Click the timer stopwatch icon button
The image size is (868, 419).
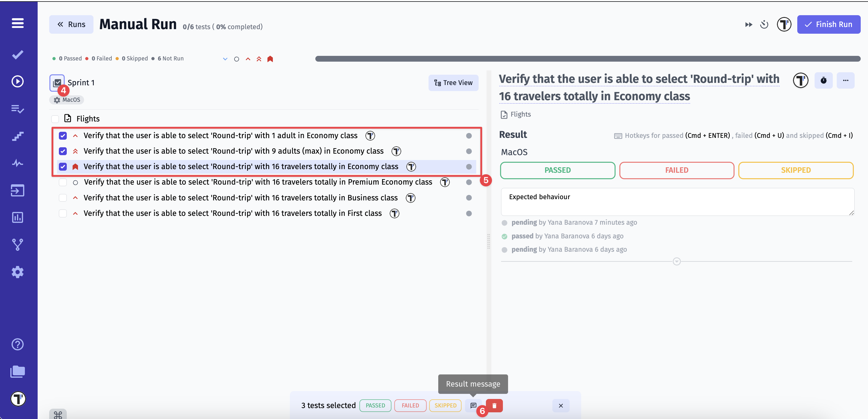click(823, 80)
